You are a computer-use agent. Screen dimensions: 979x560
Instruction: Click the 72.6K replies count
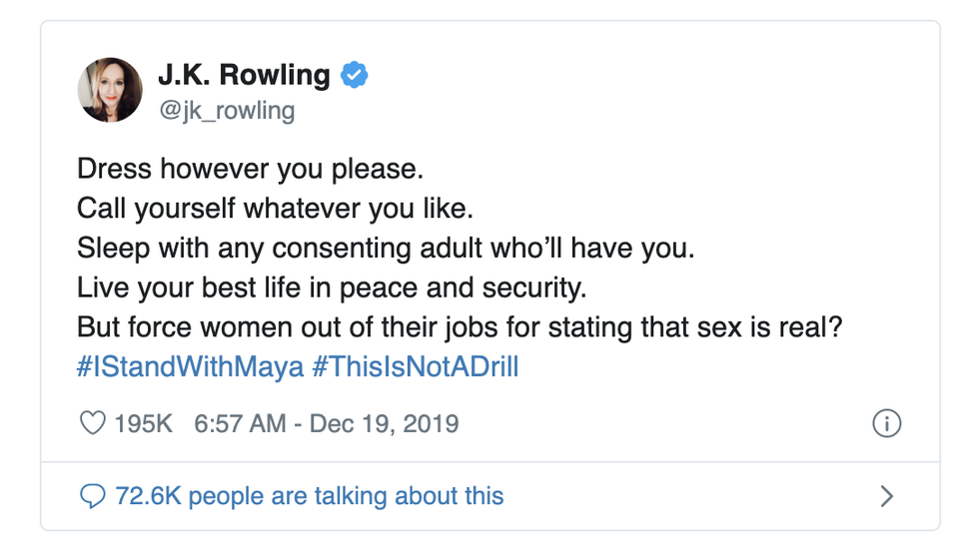tap(149, 495)
